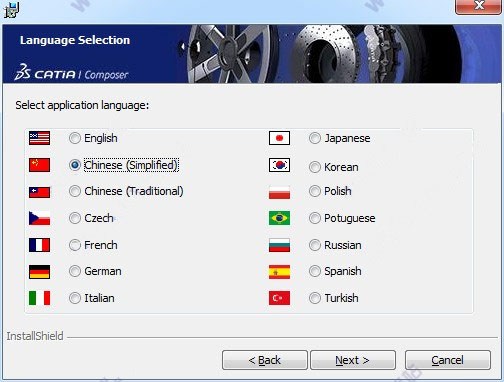Choose Italian as application language
Screen dimensions: 504x382
75,298
